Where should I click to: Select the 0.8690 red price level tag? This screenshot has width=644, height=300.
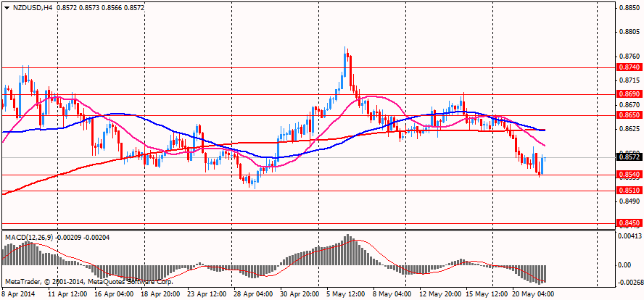[x=629, y=94]
